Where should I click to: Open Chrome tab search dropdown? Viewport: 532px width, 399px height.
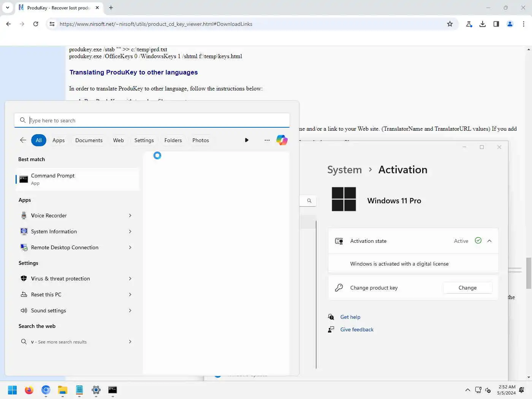8,8
